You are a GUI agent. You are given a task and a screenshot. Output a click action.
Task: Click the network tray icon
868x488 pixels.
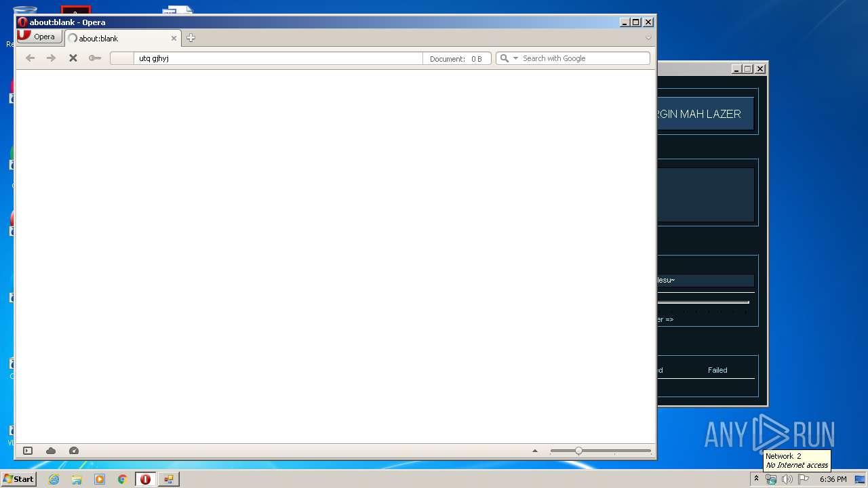771,479
